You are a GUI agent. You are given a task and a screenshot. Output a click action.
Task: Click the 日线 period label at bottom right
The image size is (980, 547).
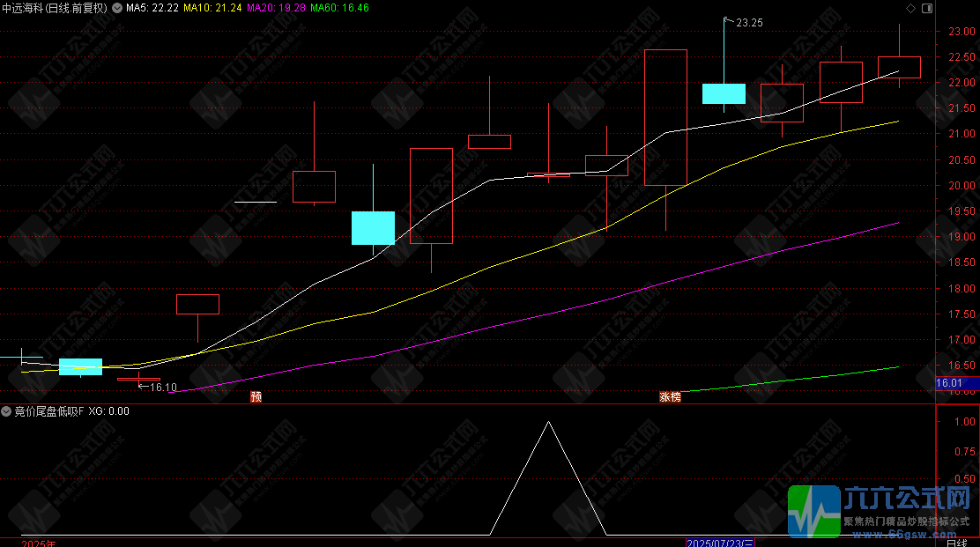(x=957, y=543)
